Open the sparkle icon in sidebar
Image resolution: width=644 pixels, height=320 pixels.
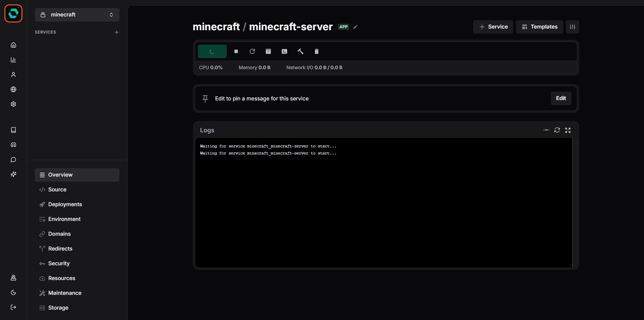[x=13, y=174]
